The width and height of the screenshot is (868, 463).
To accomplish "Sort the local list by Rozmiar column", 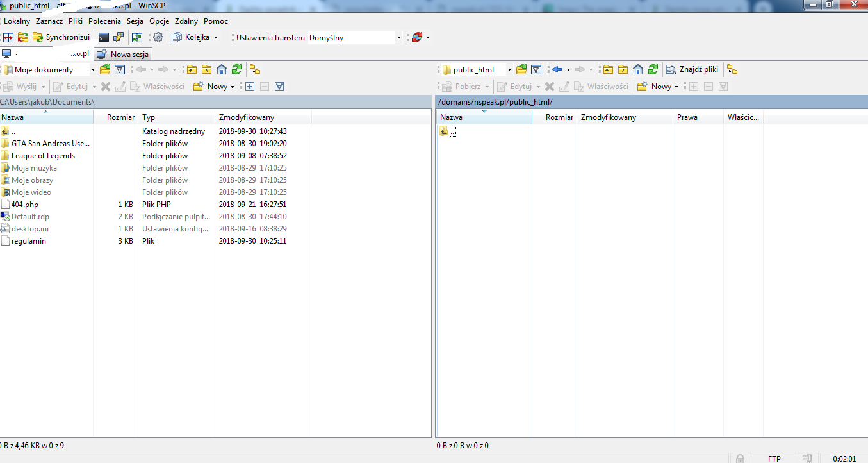I will (120, 117).
